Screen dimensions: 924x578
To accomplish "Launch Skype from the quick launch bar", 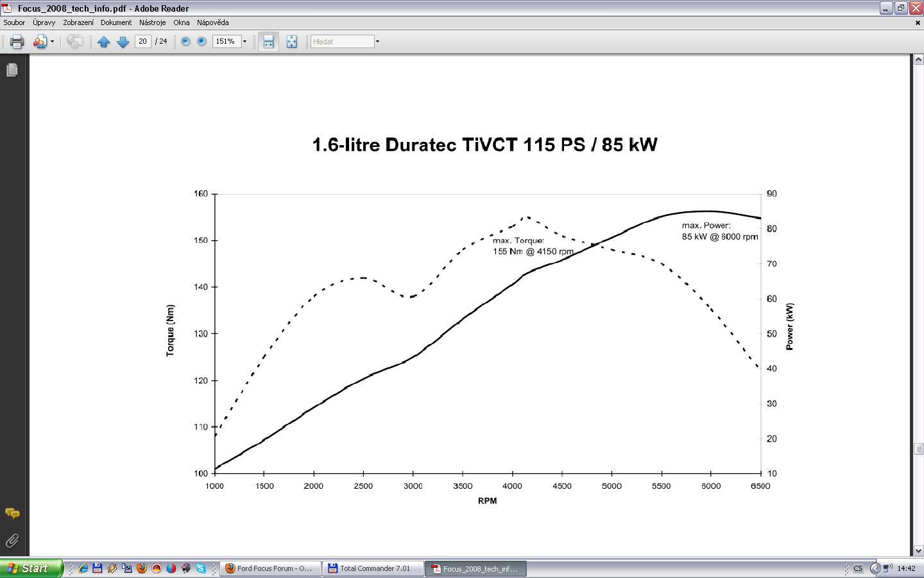I will pos(201,568).
